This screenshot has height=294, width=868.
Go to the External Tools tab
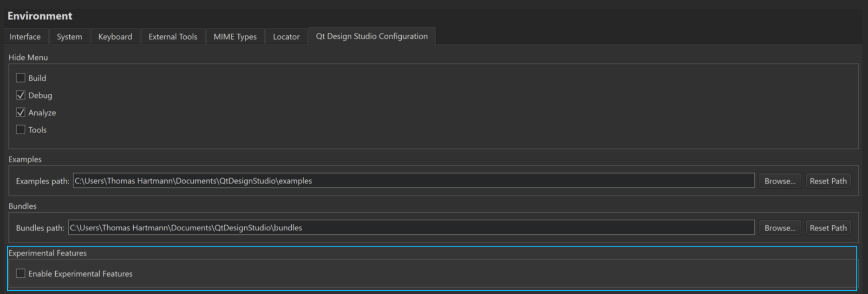173,37
